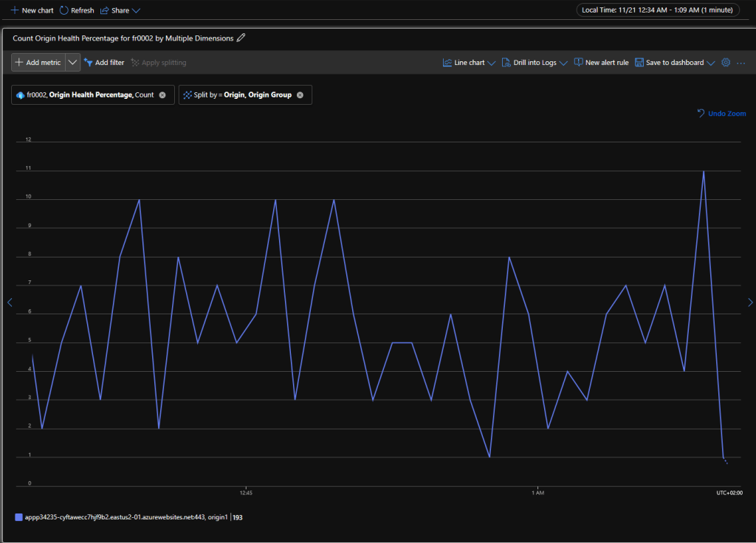Click the pencil icon to edit chart title
Screen dimensions: 756x543
241,38
